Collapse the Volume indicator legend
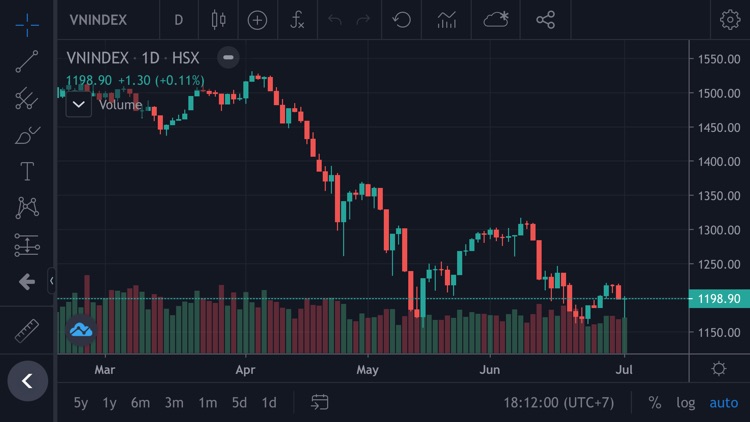Viewport: 750px width, 422px height. click(78, 104)
